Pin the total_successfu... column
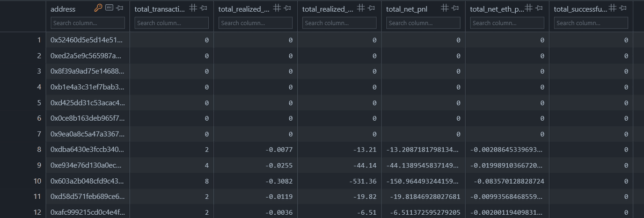644x218 pixels. pos(623,8)
